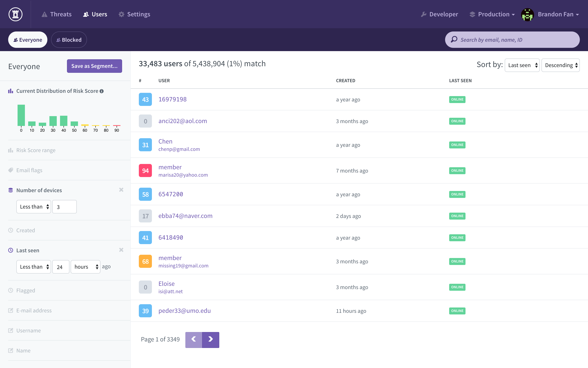Click the histogram bar at score 40
Viewport: 588px width, 368px height.
click(64, 121)
